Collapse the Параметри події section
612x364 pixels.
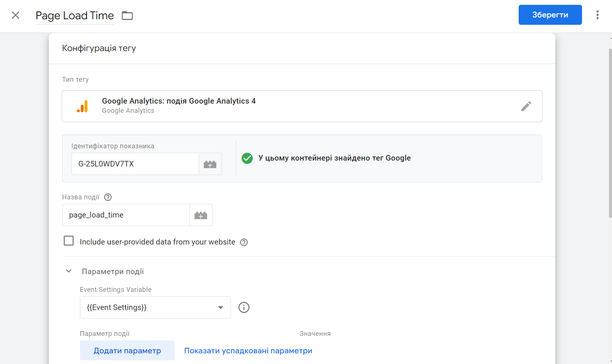tap(68, 271)
